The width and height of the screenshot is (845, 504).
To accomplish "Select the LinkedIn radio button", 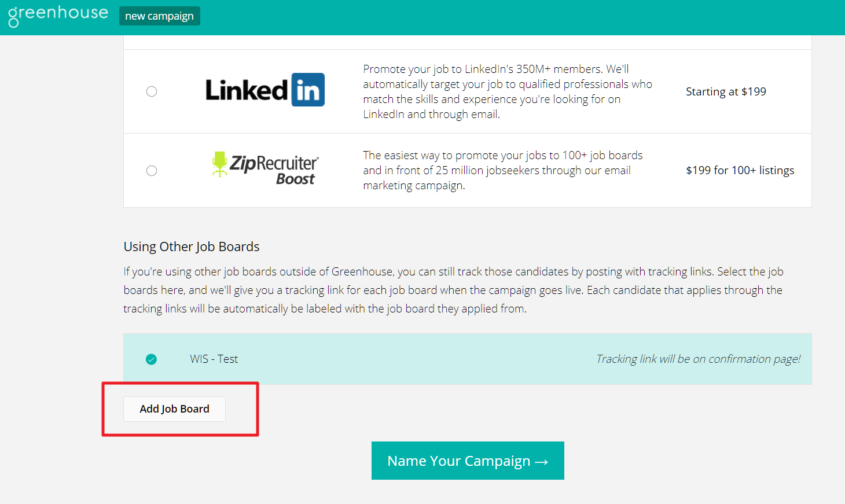I will 152,91.
